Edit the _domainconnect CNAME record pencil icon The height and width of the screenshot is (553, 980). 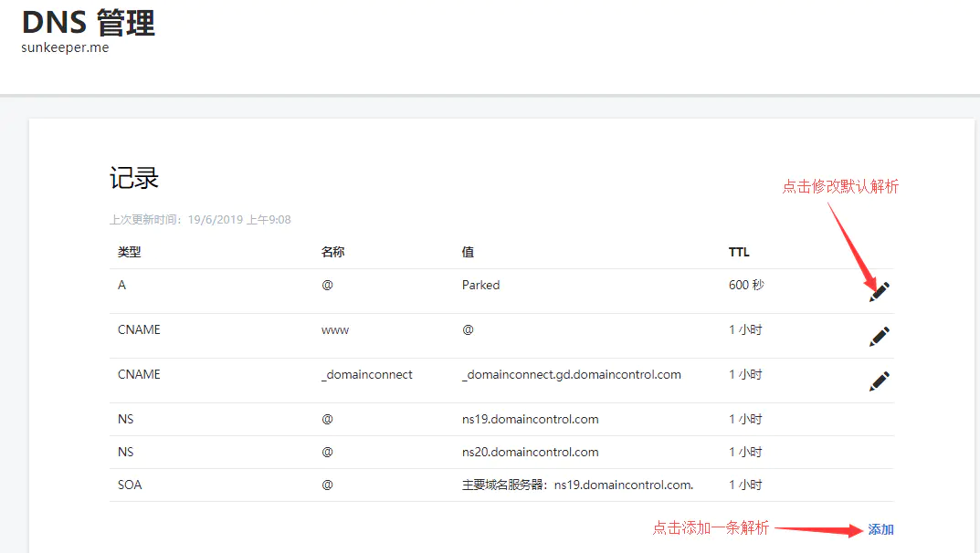point(880,381)
